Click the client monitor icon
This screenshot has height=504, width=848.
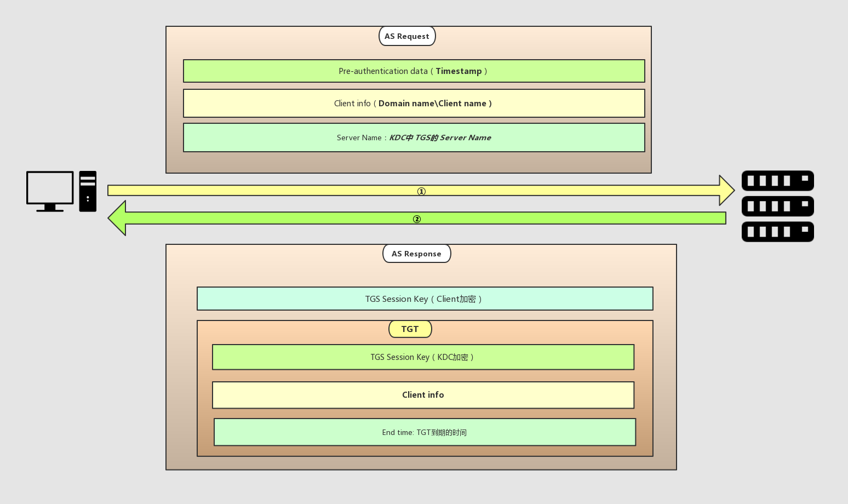(x=50, y=189)
